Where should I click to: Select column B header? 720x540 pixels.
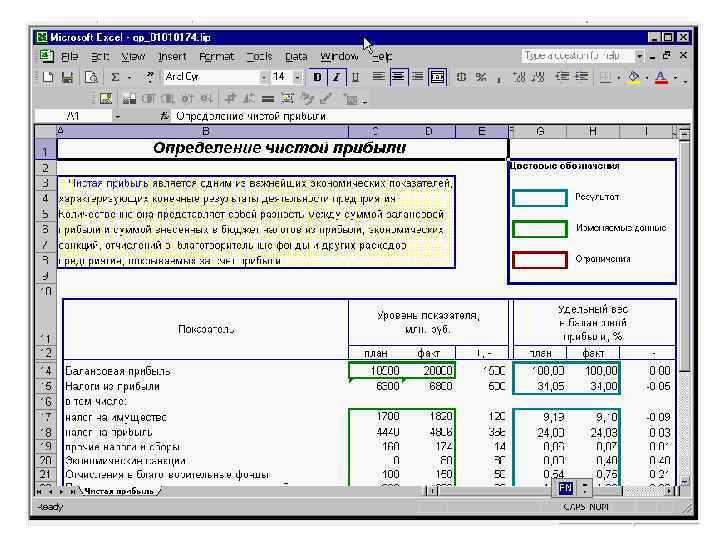[x=206, y=131]
